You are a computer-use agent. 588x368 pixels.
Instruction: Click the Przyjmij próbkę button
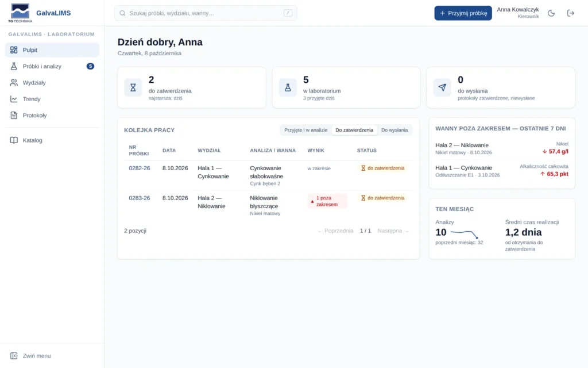point(463,13)
